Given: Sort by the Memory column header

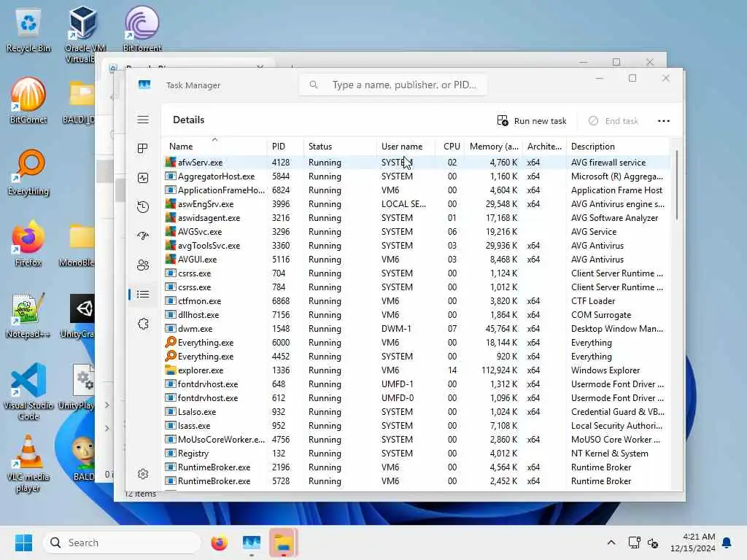Looking at the screenshot, I should [x=494, y=146].
